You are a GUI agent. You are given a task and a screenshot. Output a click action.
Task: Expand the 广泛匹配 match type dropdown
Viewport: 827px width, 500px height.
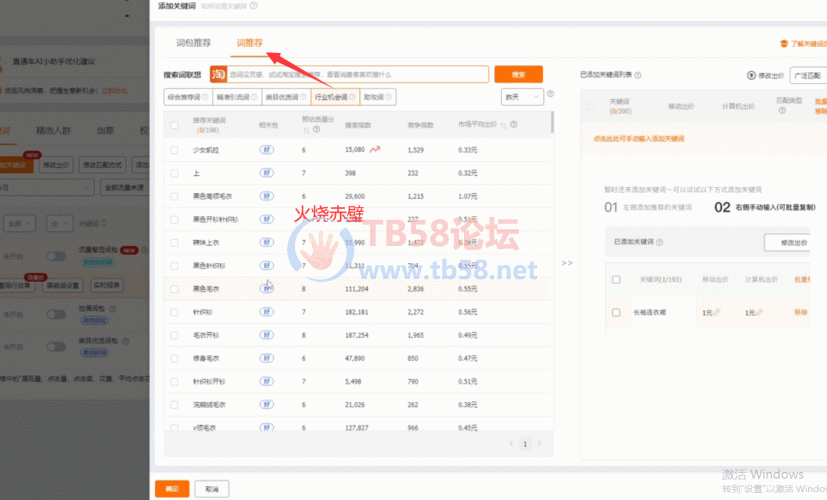point(806,75)
